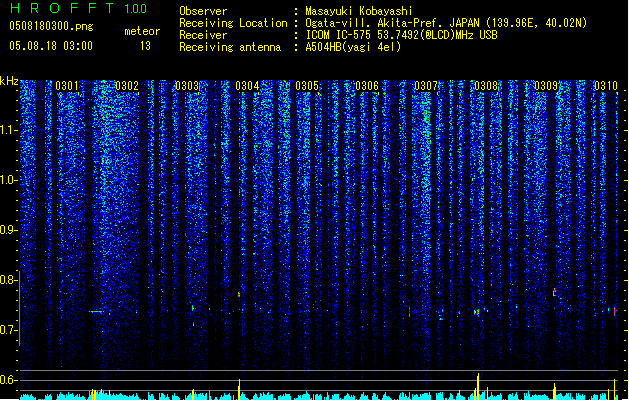Click time marker 0302
Screen dimensions: 629x400
pyautogui.click(x=127, y=86)
